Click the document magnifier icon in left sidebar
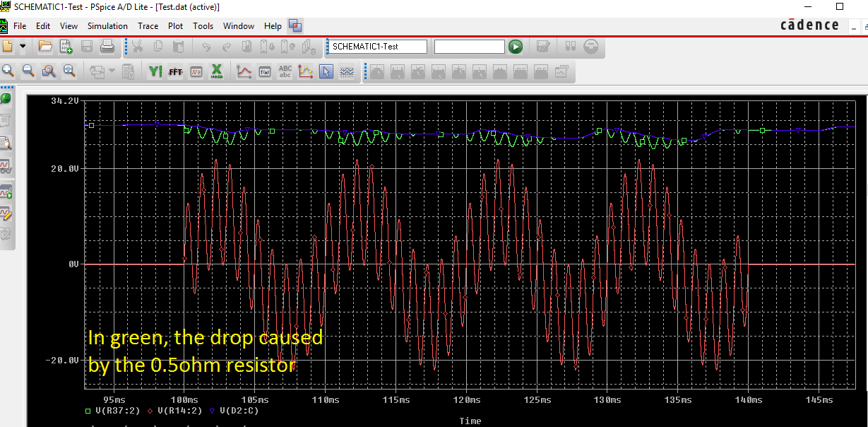The image size is (868, 427). pyautogui.click(x=6, y=144)
